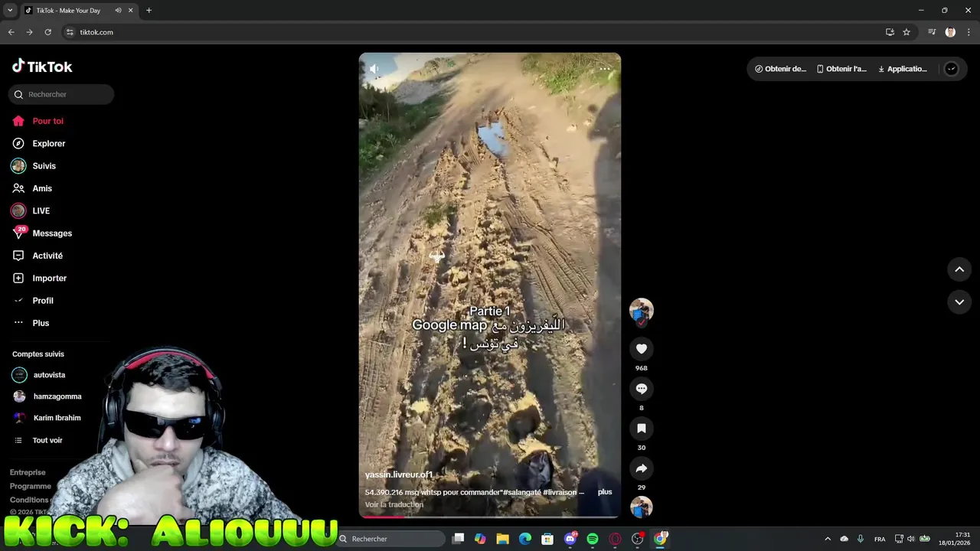Bookmark this tab star icon
Image resolution: width=980 pixels, height=551 pixels.
tap(906, 32)
